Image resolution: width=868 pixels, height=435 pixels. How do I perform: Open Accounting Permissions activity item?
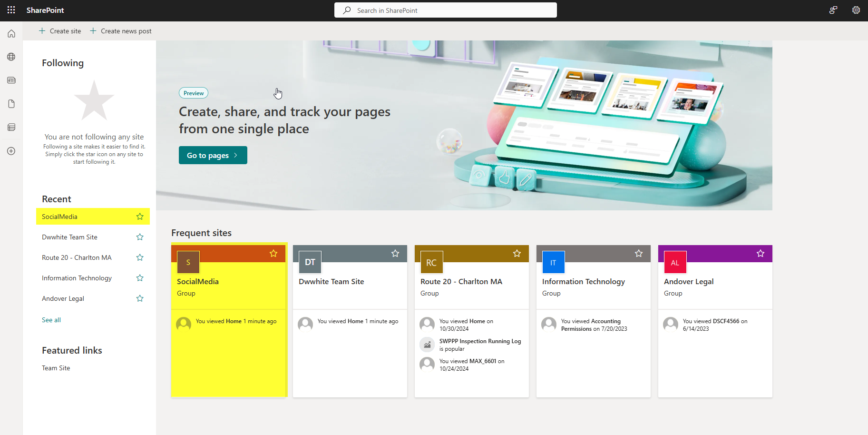[594, 325]
